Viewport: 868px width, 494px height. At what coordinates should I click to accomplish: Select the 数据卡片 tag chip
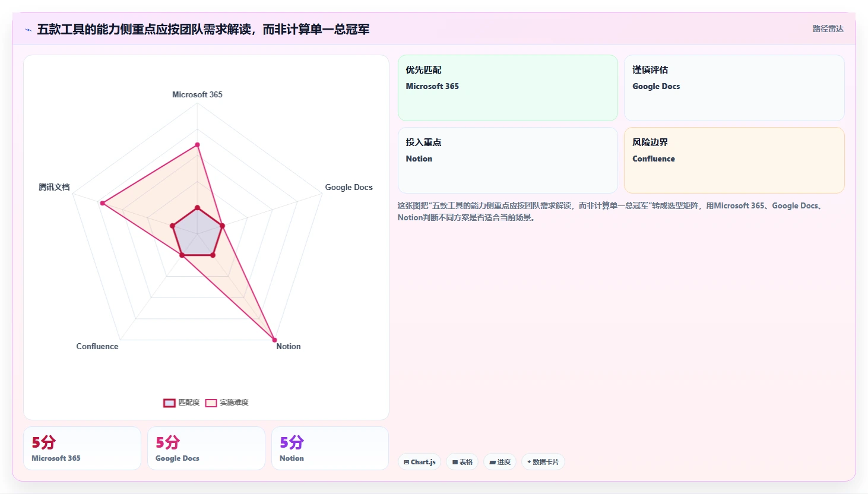tap(543, 462)
